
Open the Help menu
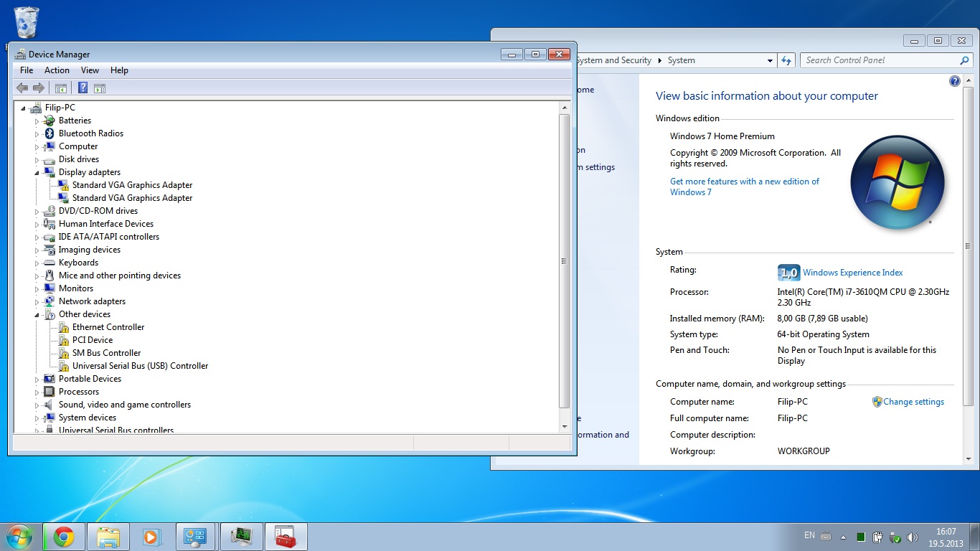click(119, 70)
